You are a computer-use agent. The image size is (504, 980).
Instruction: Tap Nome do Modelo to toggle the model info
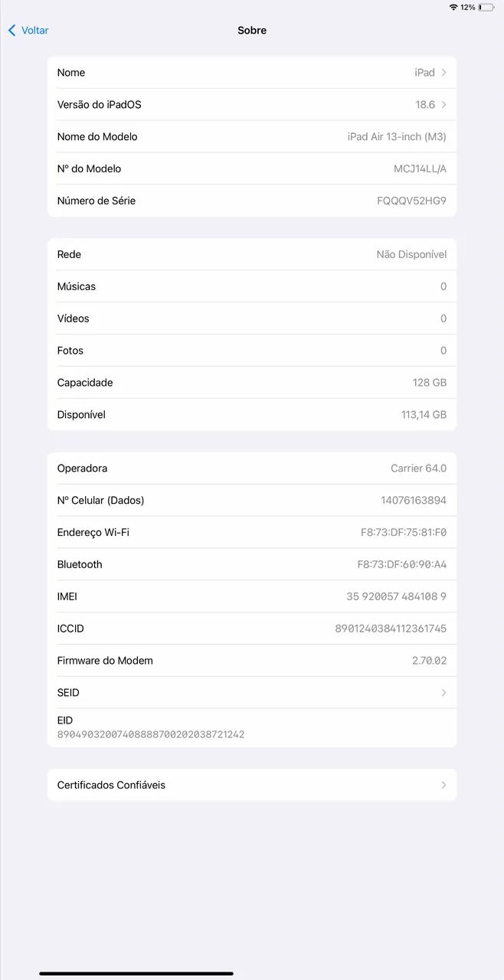click(x=252, y=136)
